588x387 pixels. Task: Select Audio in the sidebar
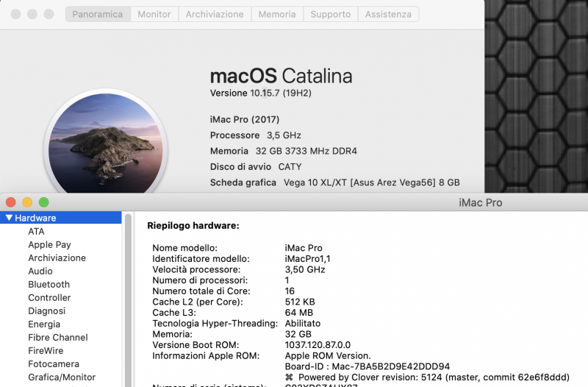click(40, 271)
